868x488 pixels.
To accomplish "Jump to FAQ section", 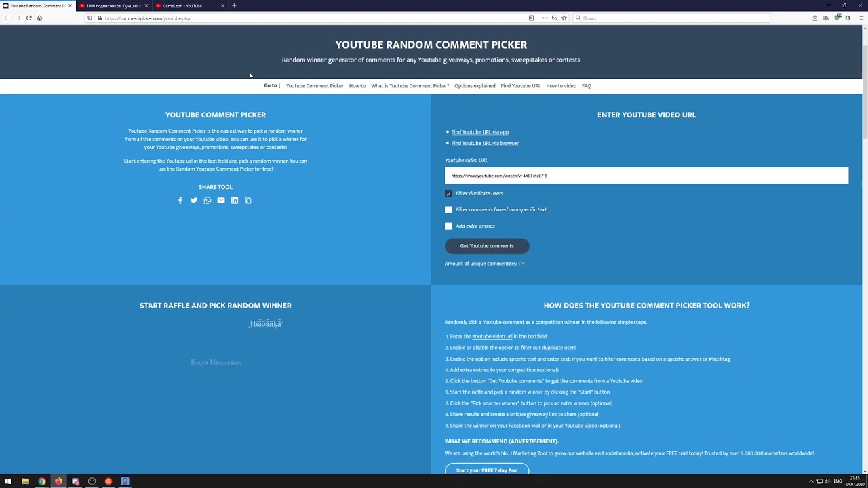I will point(587,86).
